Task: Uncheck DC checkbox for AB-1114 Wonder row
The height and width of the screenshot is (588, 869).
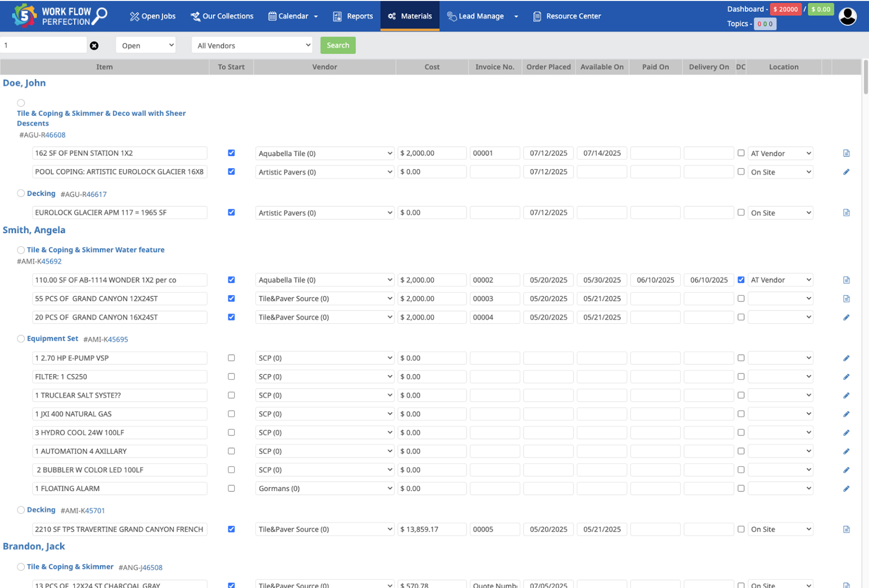Action: 741,280
